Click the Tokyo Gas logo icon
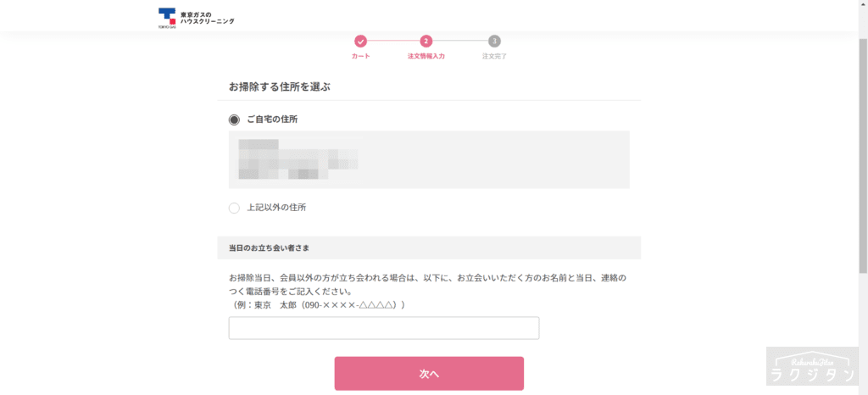 pyautogui.click(x=167, y=18)
